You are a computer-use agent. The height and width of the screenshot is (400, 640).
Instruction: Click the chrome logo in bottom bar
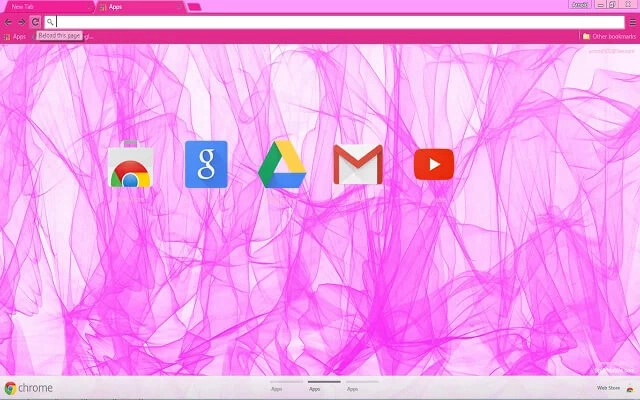click(28, 388)
